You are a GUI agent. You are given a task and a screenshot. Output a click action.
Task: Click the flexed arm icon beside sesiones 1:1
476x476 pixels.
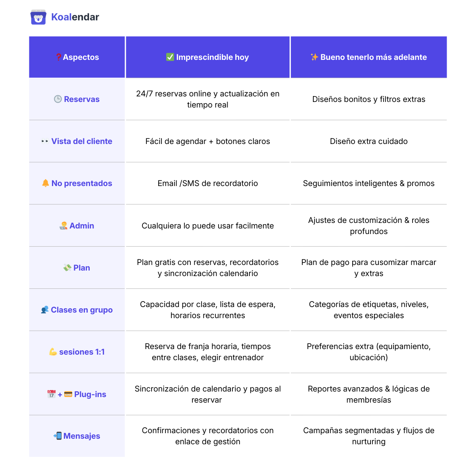point(53,352)
